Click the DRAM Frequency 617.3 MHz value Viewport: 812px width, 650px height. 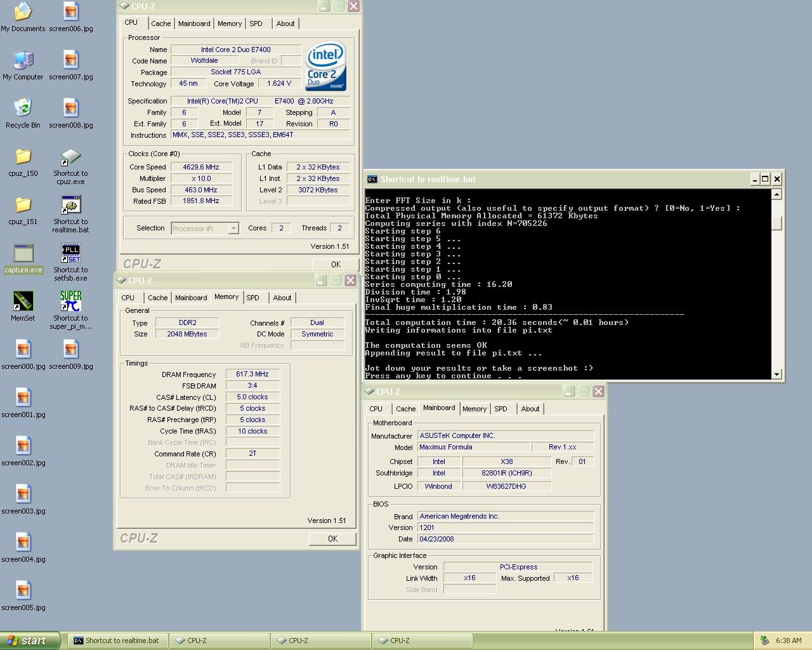tap(252, 374)
